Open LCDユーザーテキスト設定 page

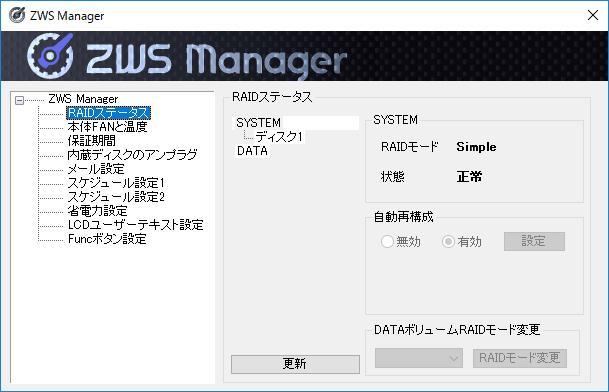click(x=135, y=225)
